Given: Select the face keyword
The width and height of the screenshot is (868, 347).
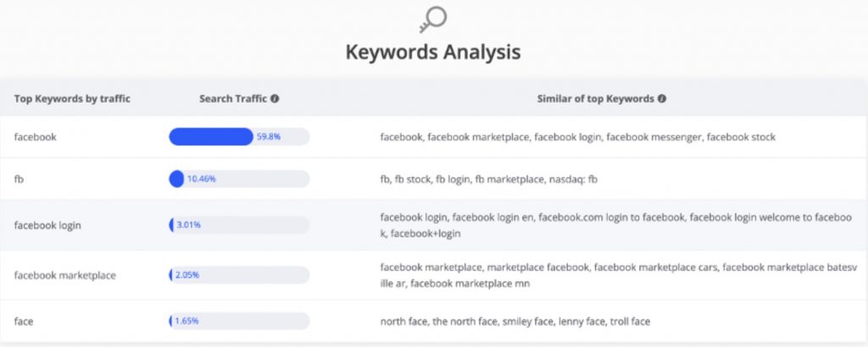Looking at the screenshot, I should pyautogui.click(x=24, y=321).
